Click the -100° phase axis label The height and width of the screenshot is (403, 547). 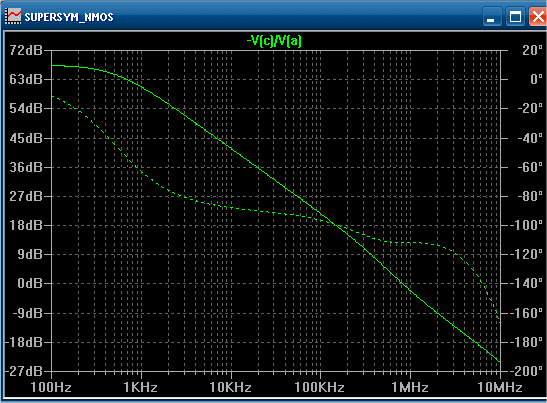[x=526, y=225]
